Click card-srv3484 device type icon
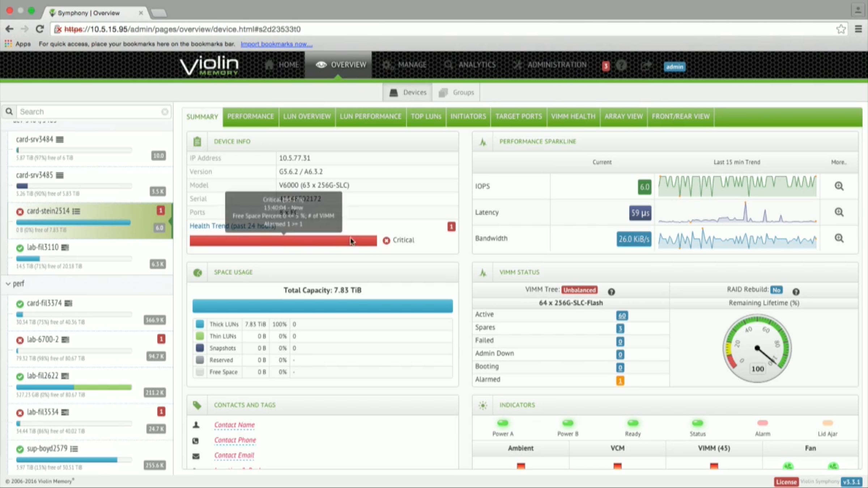 tap(60, 140)
